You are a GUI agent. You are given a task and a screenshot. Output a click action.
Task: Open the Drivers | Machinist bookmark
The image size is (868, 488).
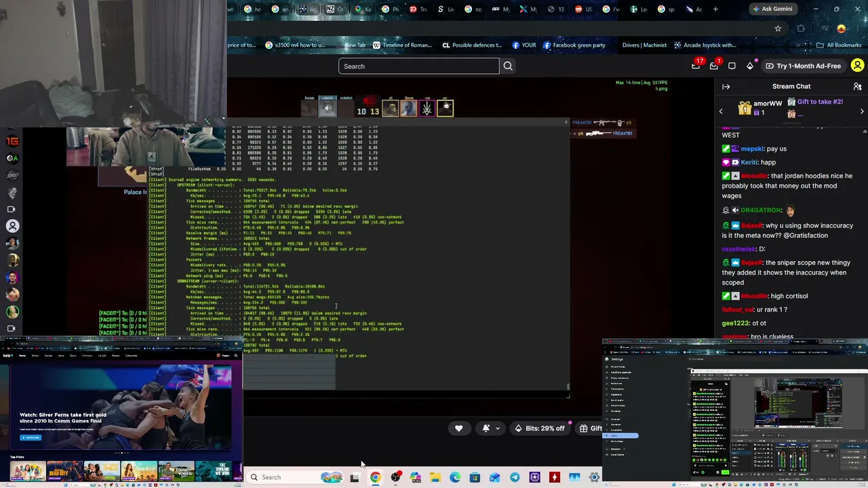pos(644,45)
